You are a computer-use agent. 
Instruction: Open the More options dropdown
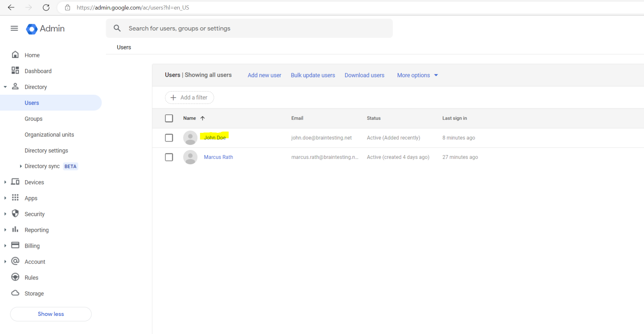417,75
